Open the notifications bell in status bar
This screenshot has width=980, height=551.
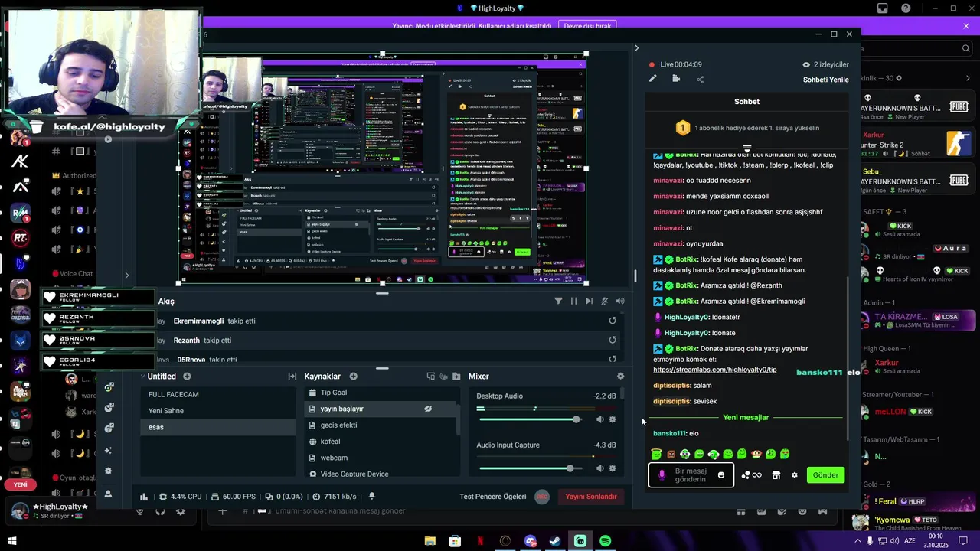(x=372, y=497)
